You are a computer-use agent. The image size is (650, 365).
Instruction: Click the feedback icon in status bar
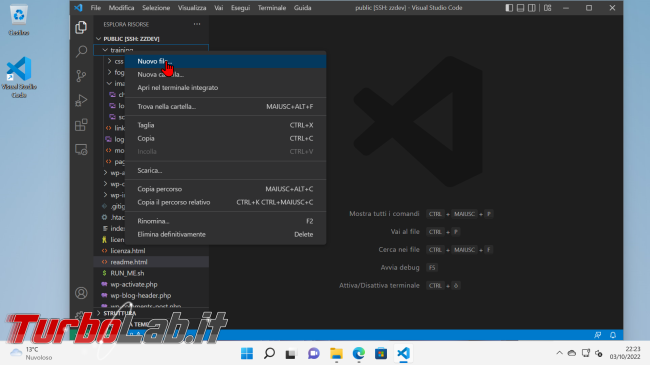click(x=597, y=335)
